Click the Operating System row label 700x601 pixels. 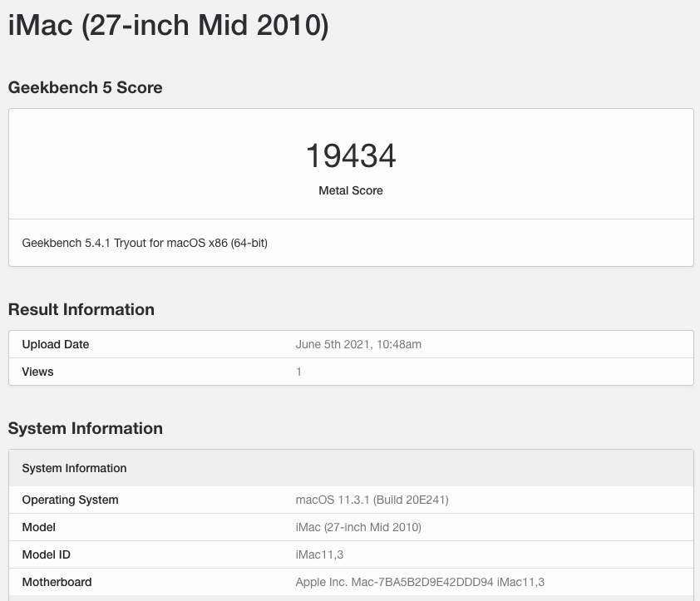tap(70, 500)
